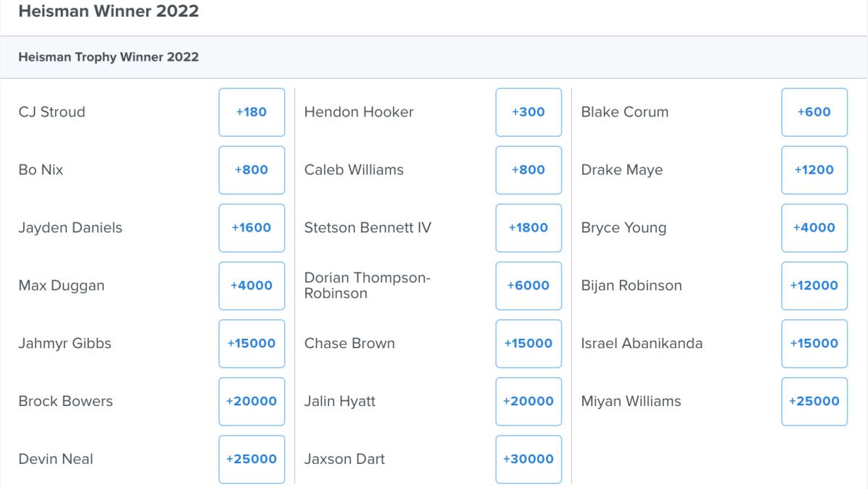868x490 pixels.
Task: Select Bijan Robinson's +12000 odds button
Action: (814, 286)
